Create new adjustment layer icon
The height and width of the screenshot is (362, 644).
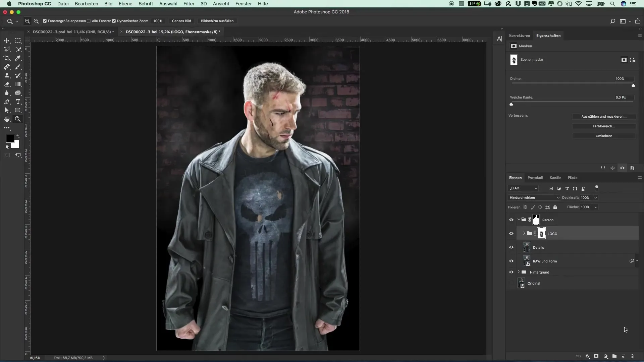point(605,356)
